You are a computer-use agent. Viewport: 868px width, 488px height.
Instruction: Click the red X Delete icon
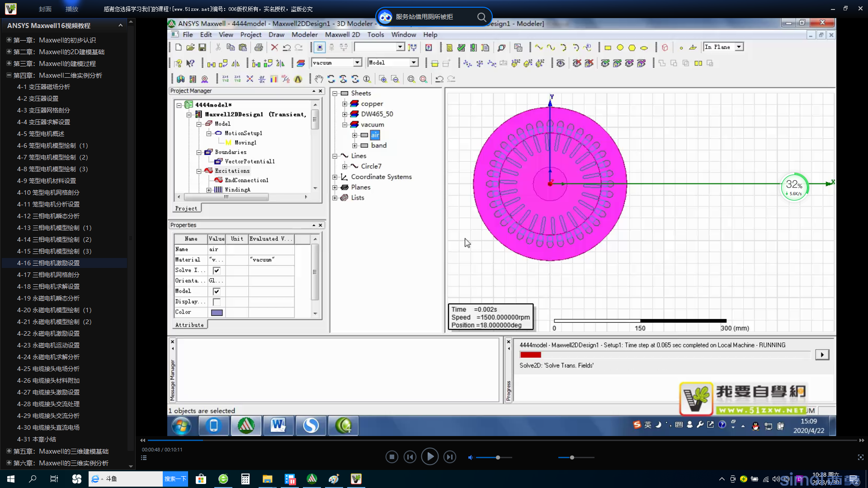click(274, 47)
